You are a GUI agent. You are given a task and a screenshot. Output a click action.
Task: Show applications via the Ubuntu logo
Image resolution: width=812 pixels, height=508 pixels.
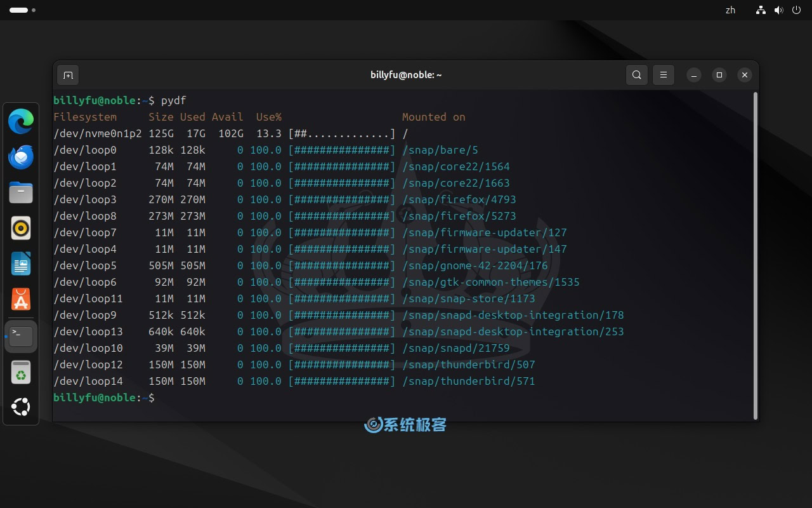pos(21,407)
